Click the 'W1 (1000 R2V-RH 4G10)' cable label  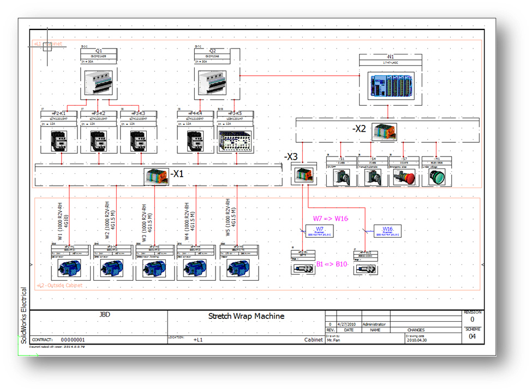tap(63, 221)
